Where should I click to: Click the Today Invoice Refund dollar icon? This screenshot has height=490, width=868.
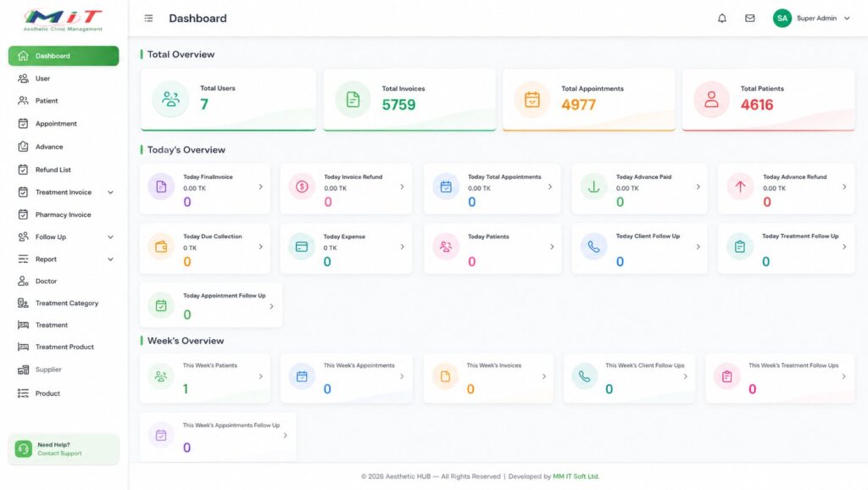tap(302, 187)
